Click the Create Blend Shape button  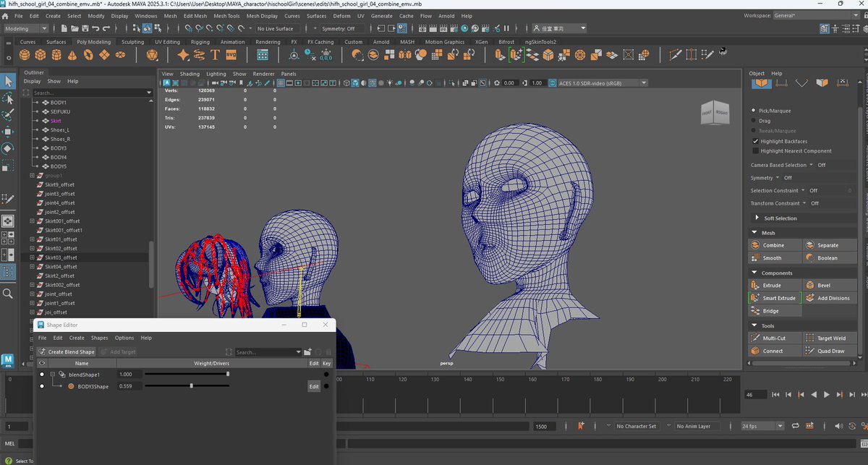tap(67, 352)
